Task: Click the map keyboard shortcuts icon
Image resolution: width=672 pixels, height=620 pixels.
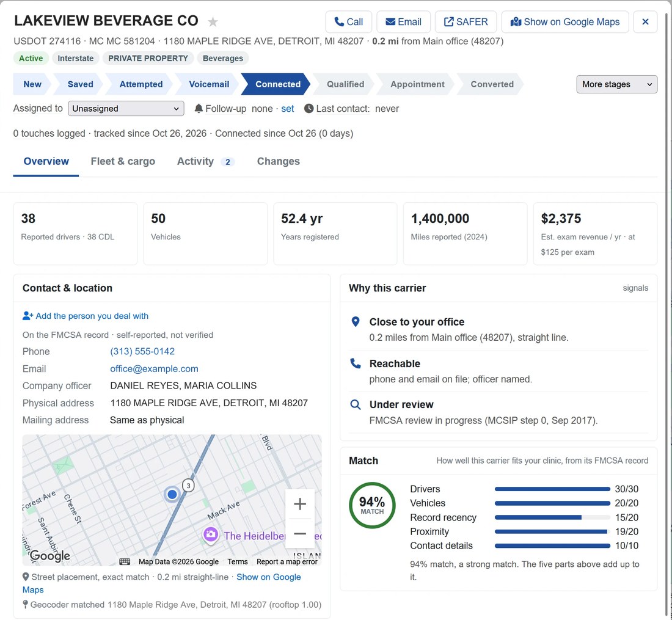Action: (125, 562)
